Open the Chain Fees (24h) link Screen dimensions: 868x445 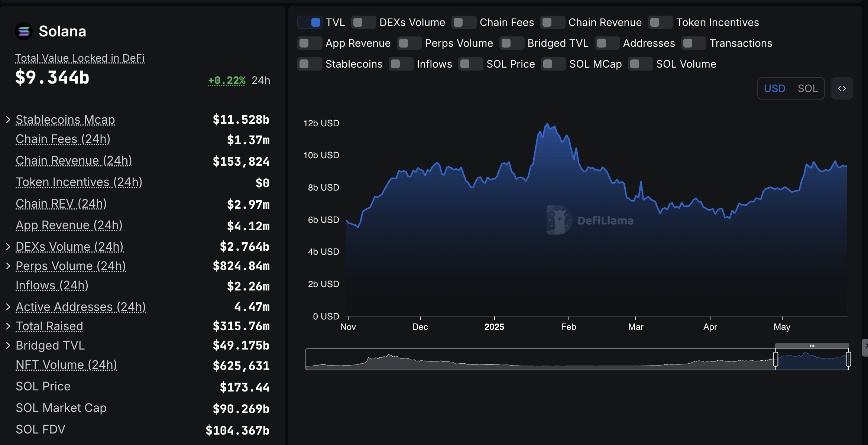pyautogui.click(x=63, y=139)
